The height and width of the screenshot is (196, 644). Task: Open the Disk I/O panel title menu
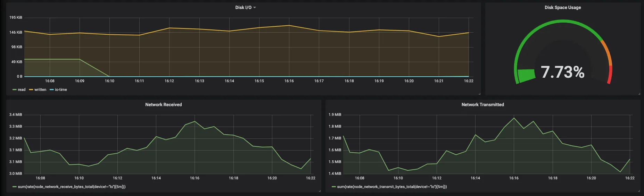pyautogui.click(x=245, y=7)
